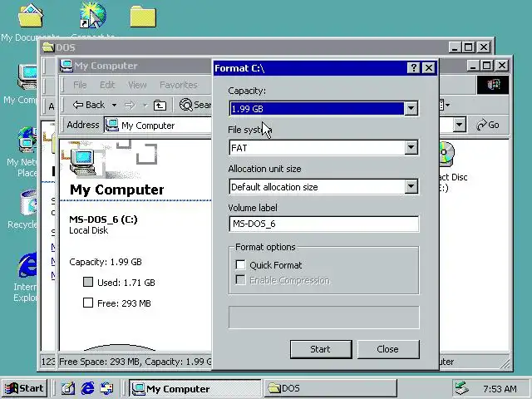This screenshot has width=532, height=399.
Task: Click the Views toolbar dropdown icon
Action: (x=444, y=106)
